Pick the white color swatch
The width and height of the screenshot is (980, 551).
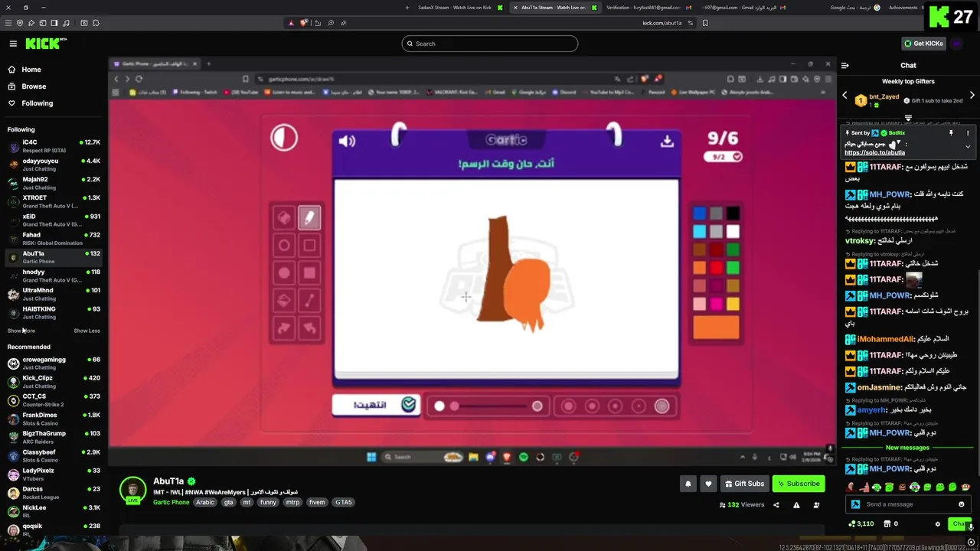(x=733, y=231)
